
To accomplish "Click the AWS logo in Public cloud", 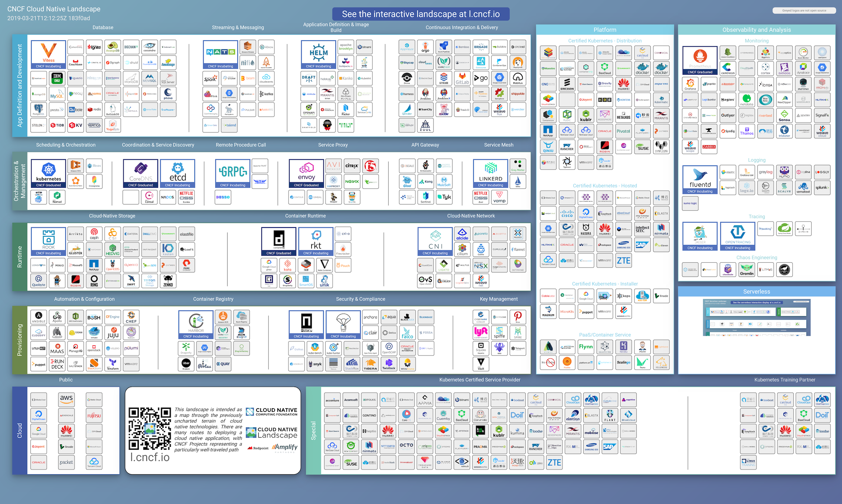I will point(66,399).
